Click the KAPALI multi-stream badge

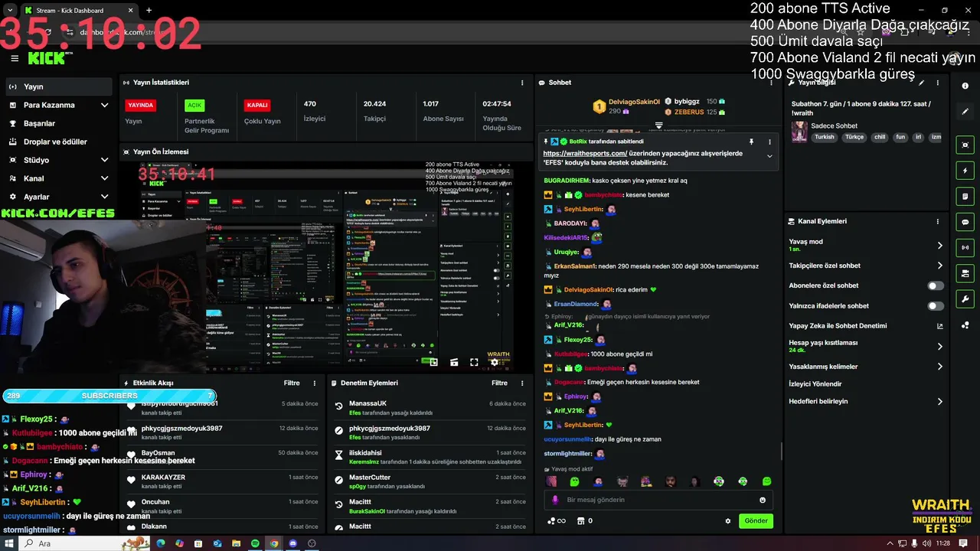click(x=257, y=106)
